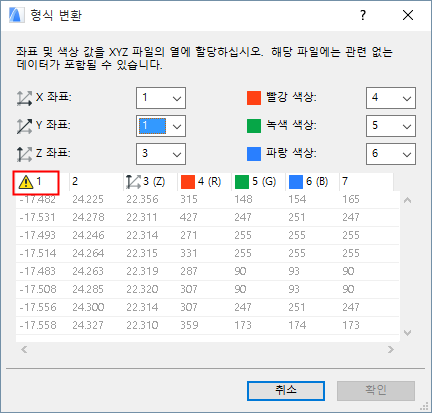Click cell value -17.493

[37, 235]
